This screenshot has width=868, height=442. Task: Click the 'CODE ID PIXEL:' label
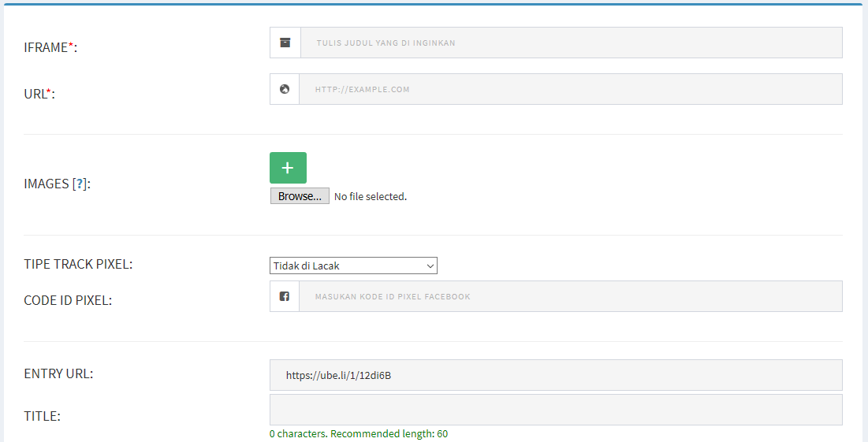pos(68,300)
